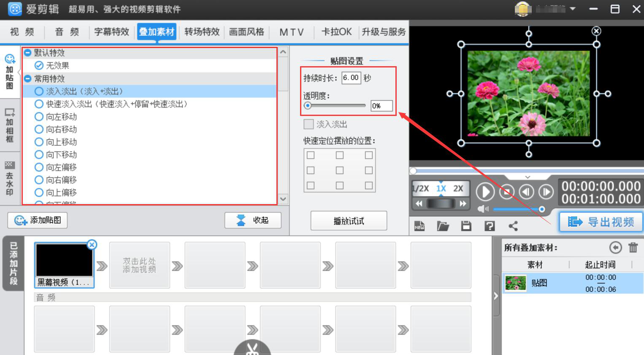Tick the top-right position box
This screenshot has height=355, width=644.
click(369, 155)
